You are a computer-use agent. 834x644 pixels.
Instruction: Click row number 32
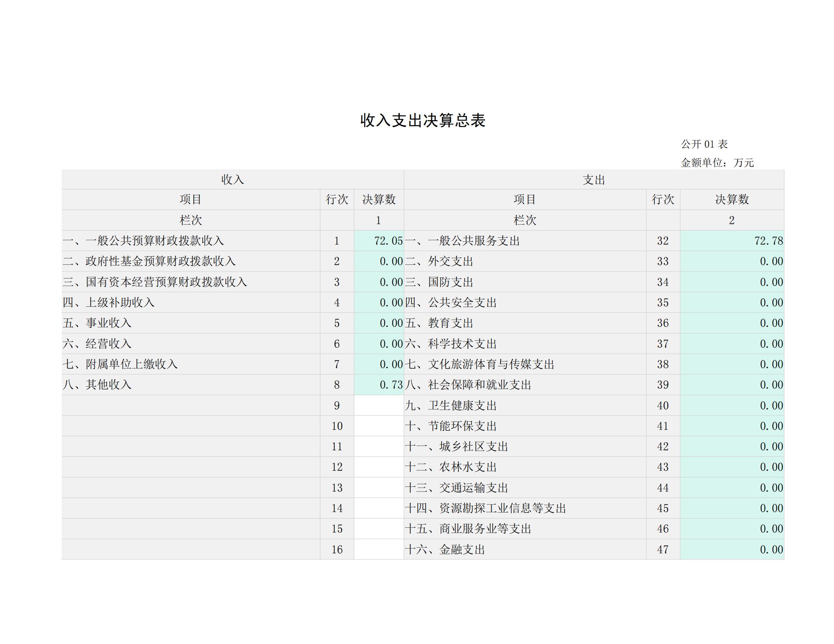[x=663, y=241]
